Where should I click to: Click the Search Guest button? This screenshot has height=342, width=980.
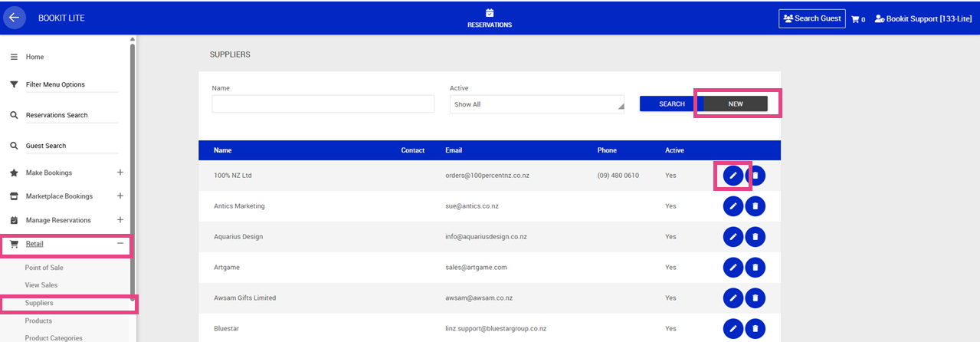click(x=812, y=18)
